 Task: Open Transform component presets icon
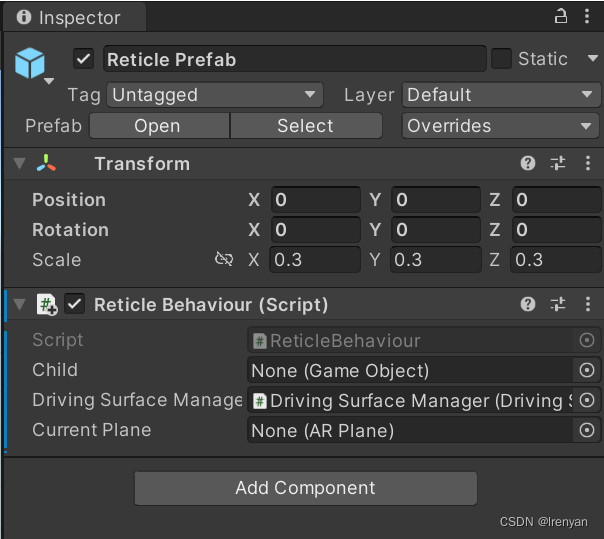click(x=558, y=163)
